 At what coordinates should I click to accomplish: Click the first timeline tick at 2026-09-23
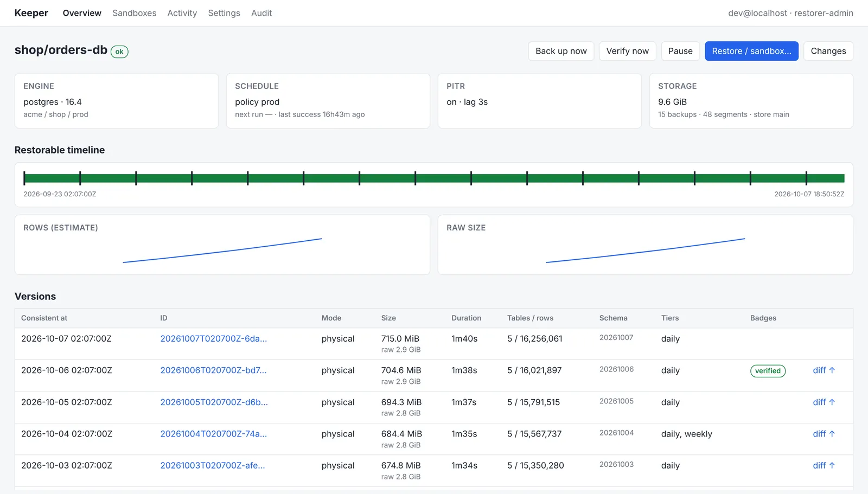(24, 178)
